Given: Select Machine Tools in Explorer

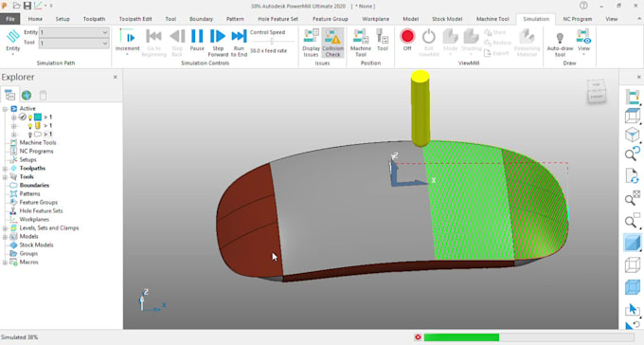Looking at the screenshot, I should (x=38, y=143).
